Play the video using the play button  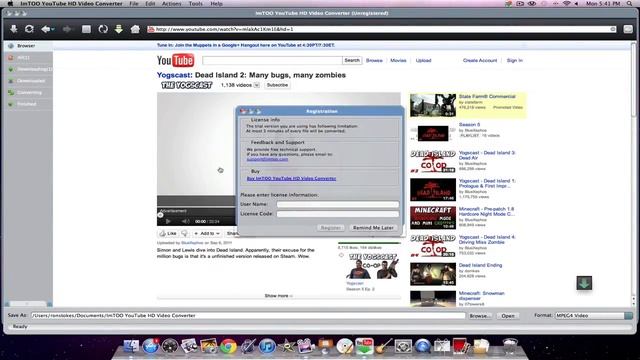(x=168, y=221)
